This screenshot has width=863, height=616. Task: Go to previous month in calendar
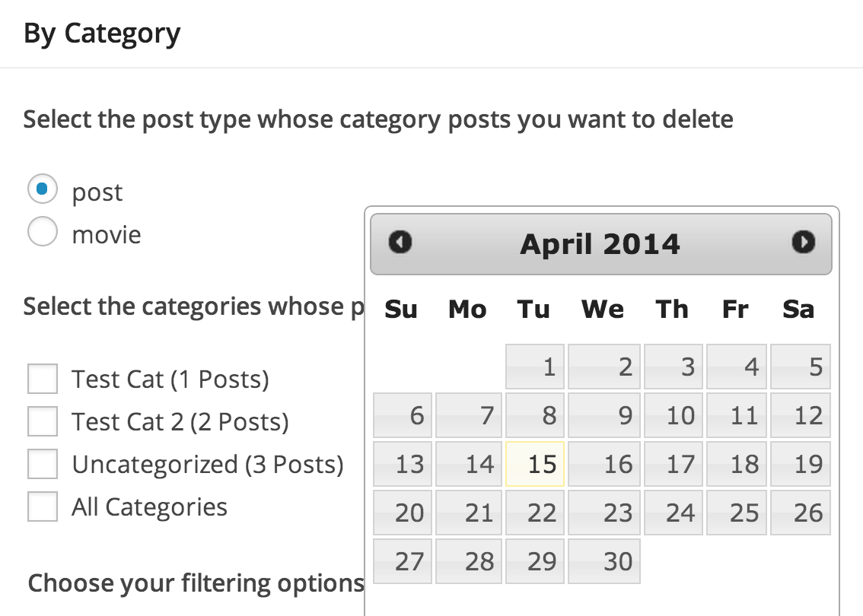coord(400,243)
